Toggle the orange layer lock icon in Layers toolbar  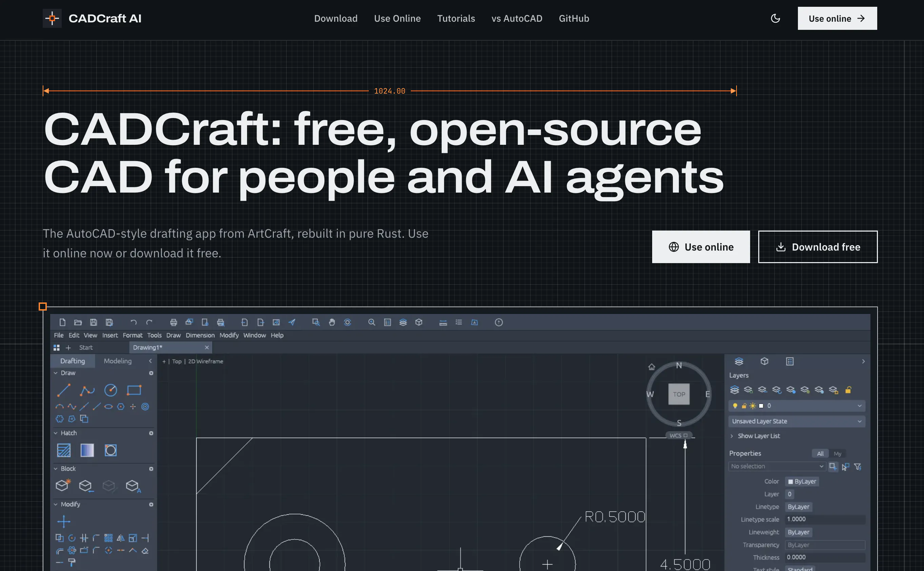[848, 390]
